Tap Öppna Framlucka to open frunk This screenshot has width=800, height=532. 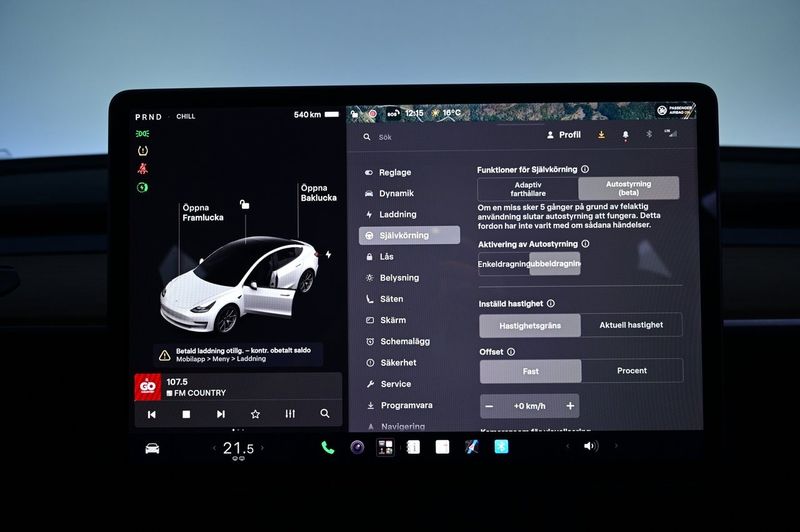click(203, 213)
